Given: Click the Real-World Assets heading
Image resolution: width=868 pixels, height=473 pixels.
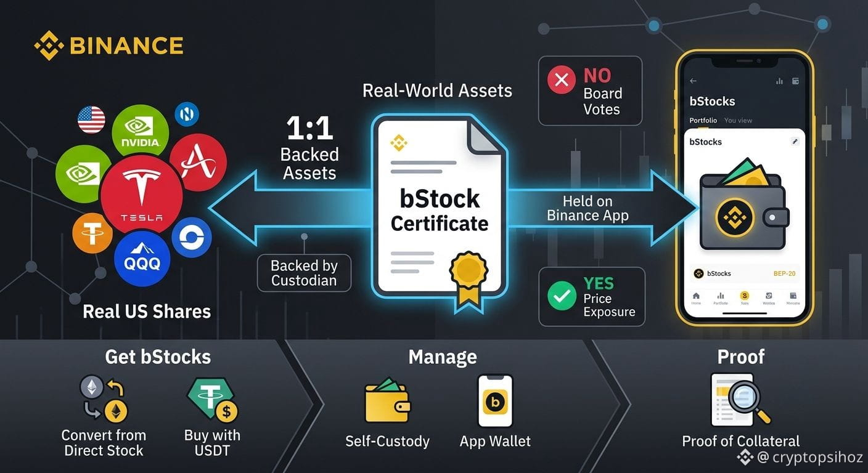Looking at the screenshot, I should click(437, 91).
